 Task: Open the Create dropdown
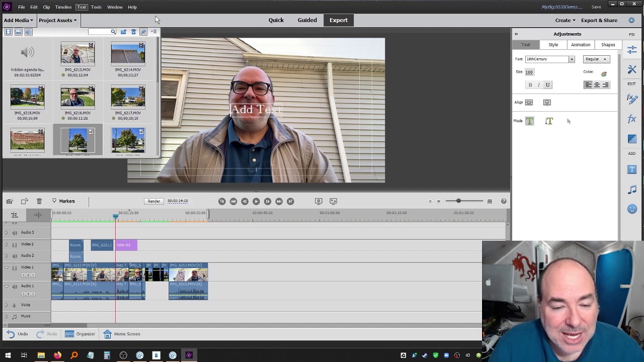click(x=565, y=20)
